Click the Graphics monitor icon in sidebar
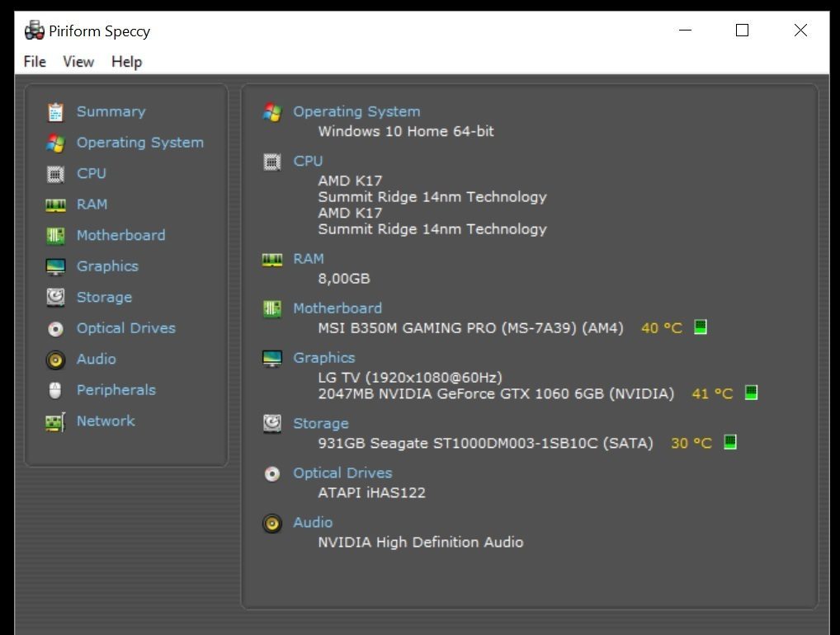Screen dimensions: 840x635 55,266
